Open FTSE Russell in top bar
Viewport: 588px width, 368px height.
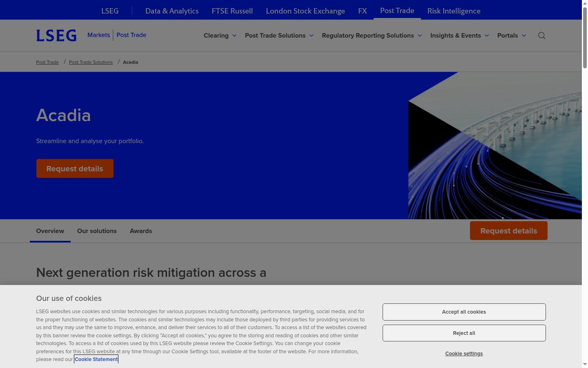pyautogui.click(x=232, y=11)
